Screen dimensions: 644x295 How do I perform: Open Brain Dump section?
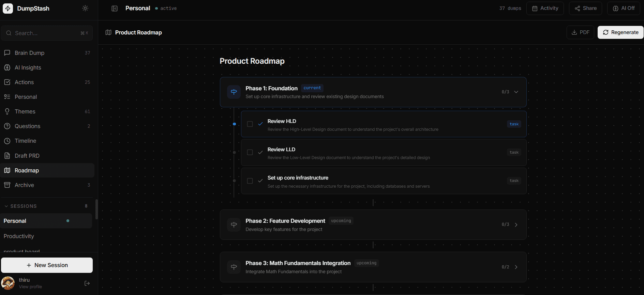coord(47,53)
